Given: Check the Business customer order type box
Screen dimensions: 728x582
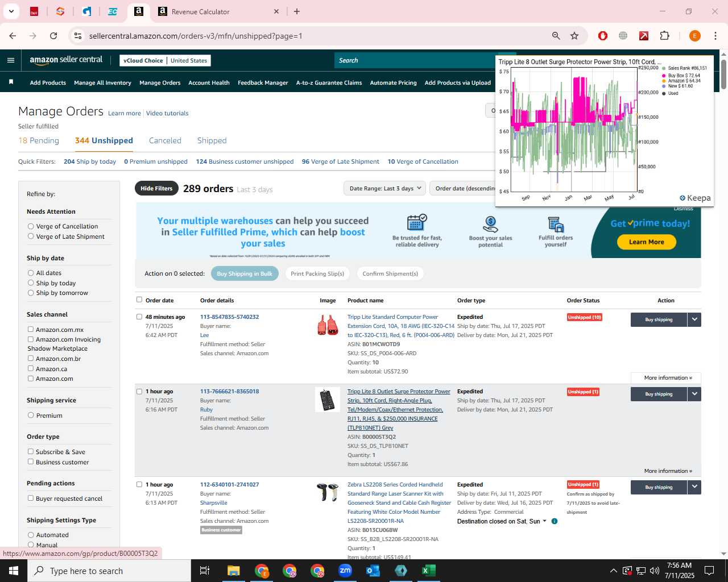Looking at the screenshot, I should (x=31, y=462).
